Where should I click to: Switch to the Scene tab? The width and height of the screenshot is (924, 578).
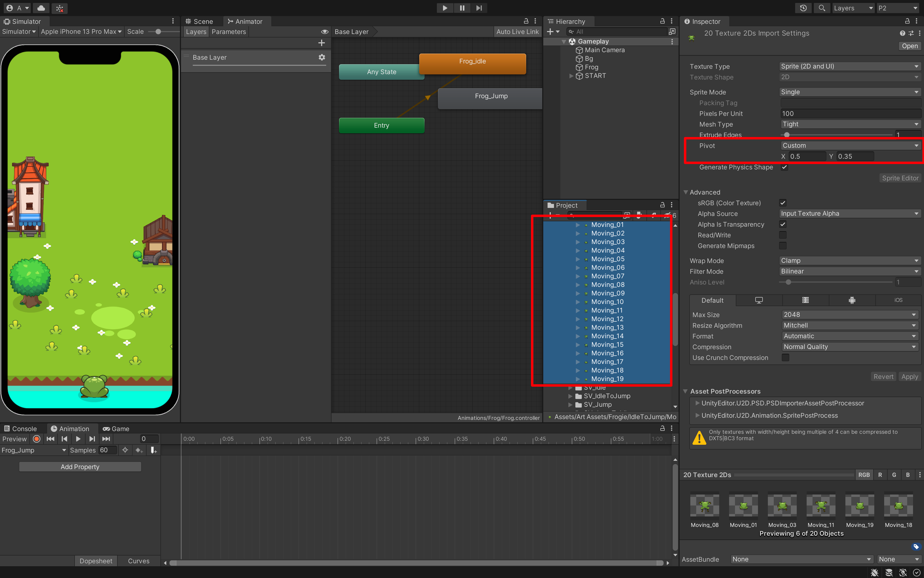click(199, 21)
